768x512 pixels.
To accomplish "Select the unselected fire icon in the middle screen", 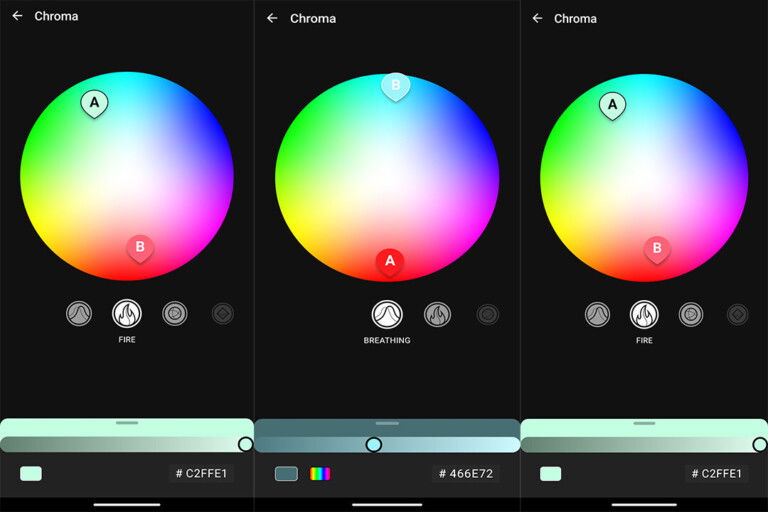I will tap(437, 315).
